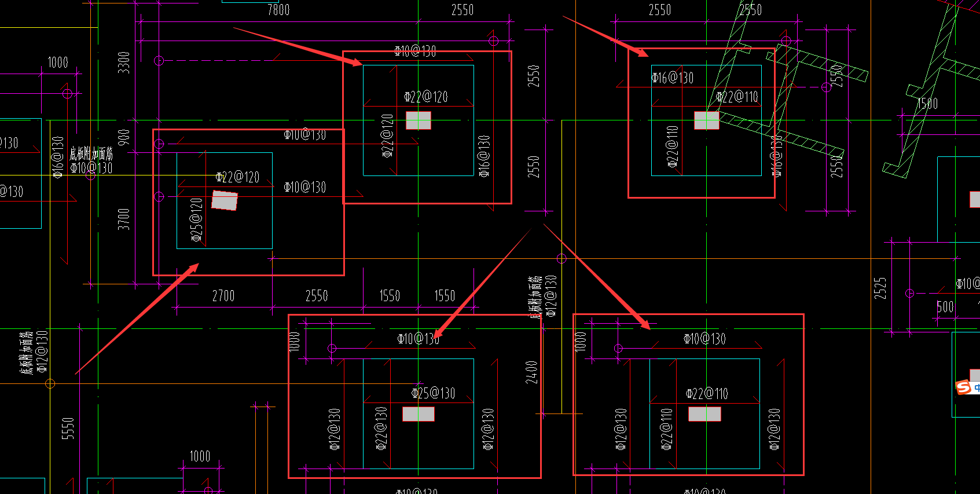Image resolution: width=980 pixels, height=494 pixels.
Task: Select the Φ22@120 label above Φ25@120
Action: tap(237, 177)
